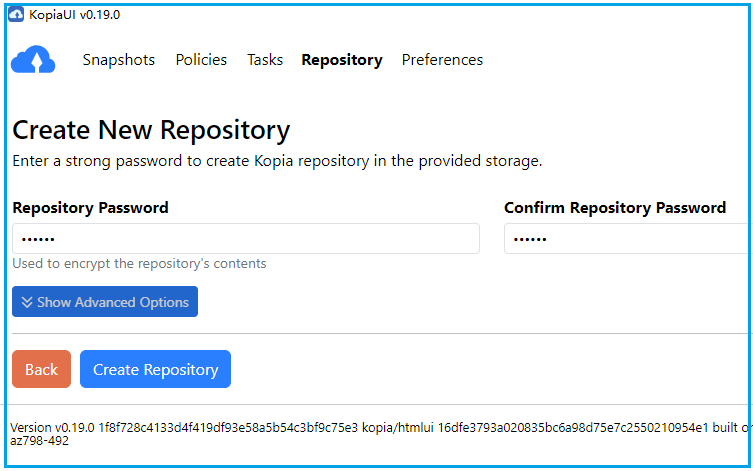Click the Repository Password label

point(91,208)
